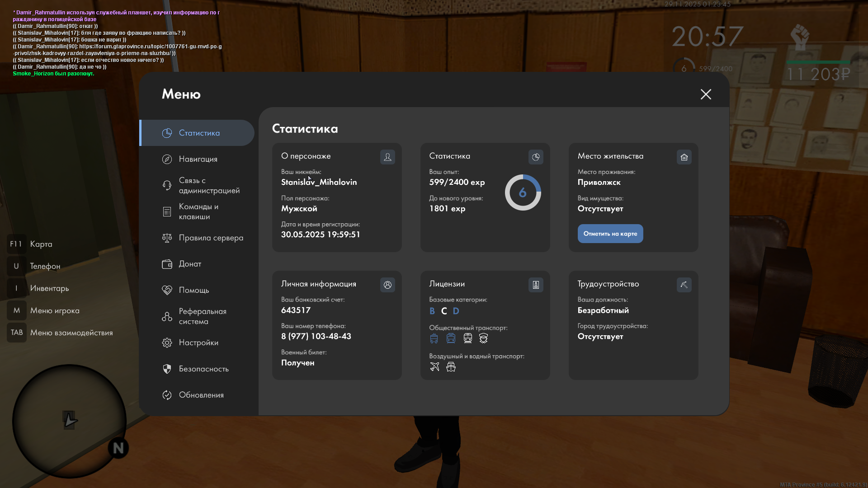The image size is (868, 488).
Task: Click the airplane license icon
Action: click(434, 366)
